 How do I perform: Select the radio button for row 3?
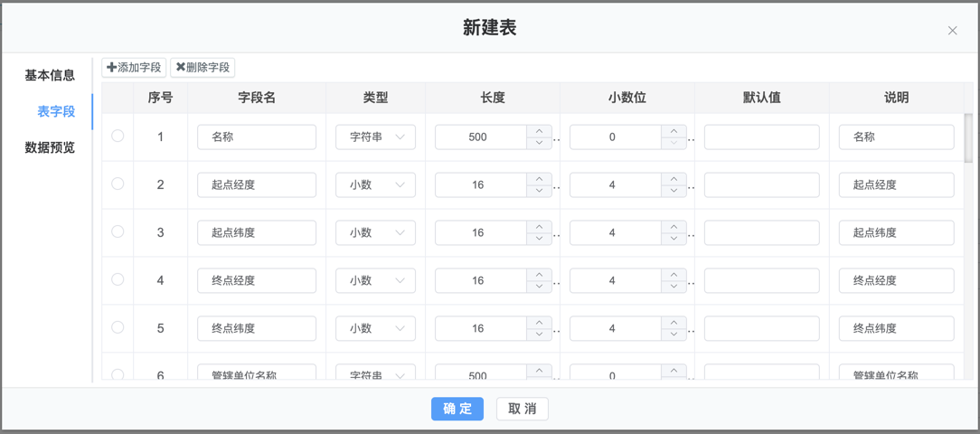tap(118, 231)
